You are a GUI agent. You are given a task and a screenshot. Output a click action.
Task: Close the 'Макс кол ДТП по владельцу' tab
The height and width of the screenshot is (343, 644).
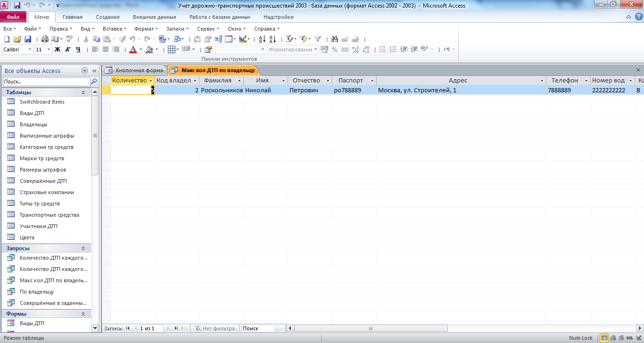click(x=638, y=70)
